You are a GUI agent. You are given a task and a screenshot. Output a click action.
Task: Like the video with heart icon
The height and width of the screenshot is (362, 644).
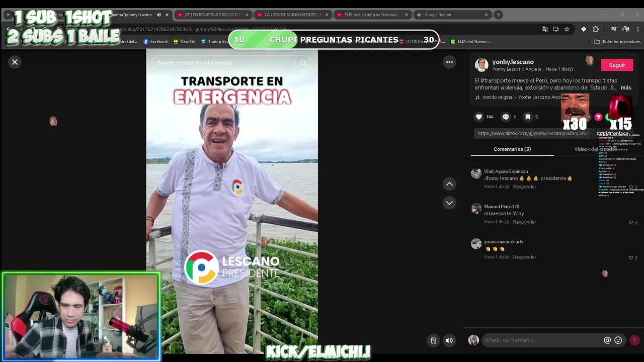(x=479, y=117)
